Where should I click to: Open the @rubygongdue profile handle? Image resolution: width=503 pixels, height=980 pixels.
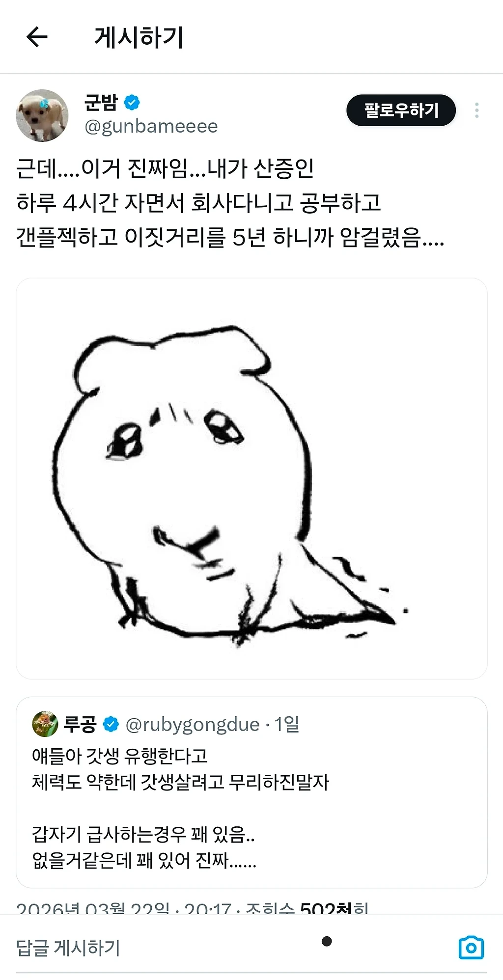click(x=193, y=724)
